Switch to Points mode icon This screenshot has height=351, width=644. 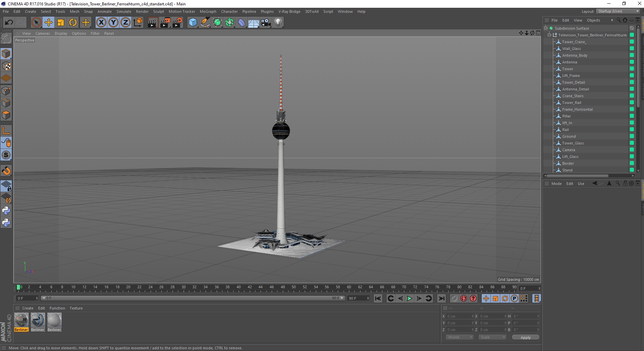(6, 91)
